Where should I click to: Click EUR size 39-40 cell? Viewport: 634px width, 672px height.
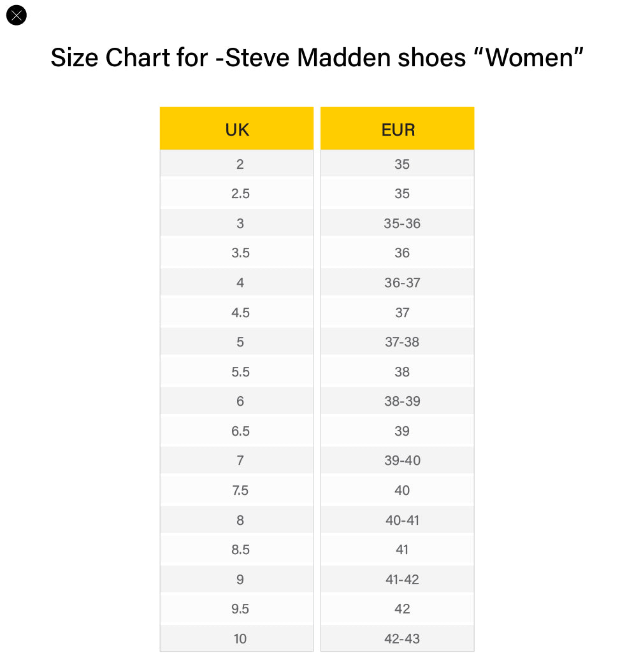(x=402, y=461)
